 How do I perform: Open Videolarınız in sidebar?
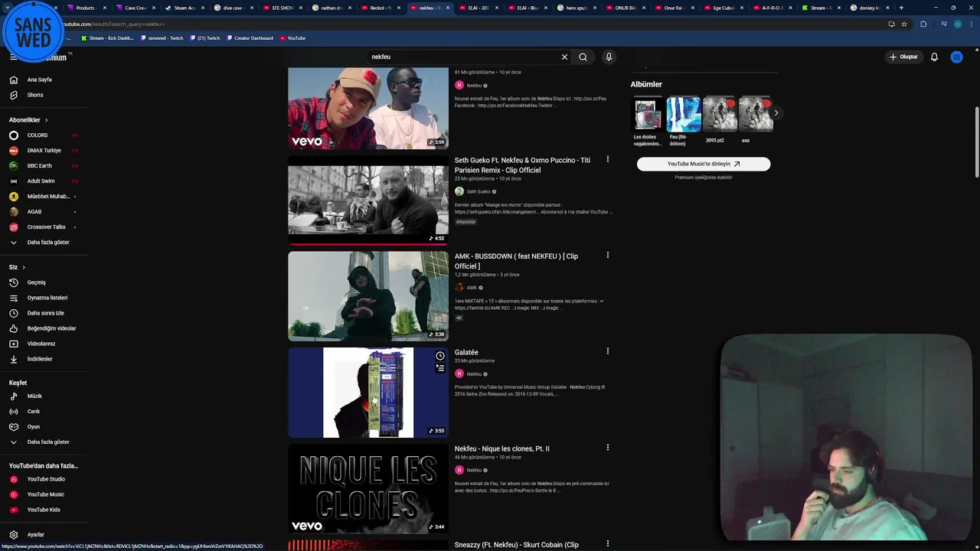pos(44,344)
